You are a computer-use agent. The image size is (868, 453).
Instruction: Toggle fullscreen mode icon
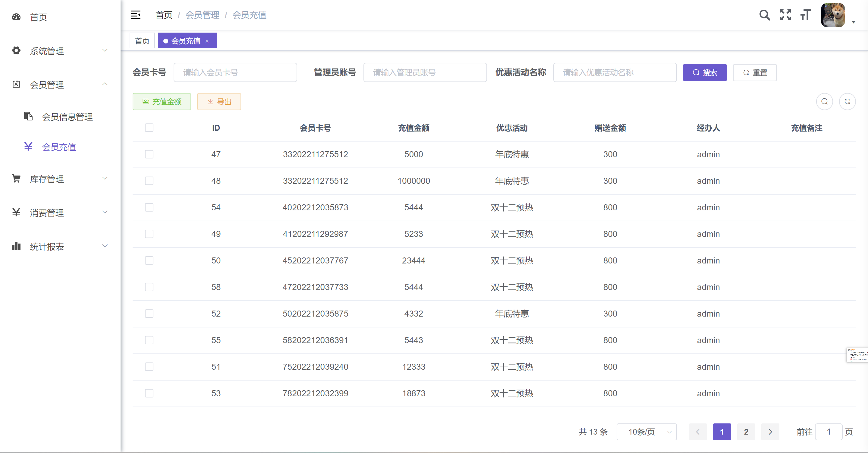pos(785,15)
